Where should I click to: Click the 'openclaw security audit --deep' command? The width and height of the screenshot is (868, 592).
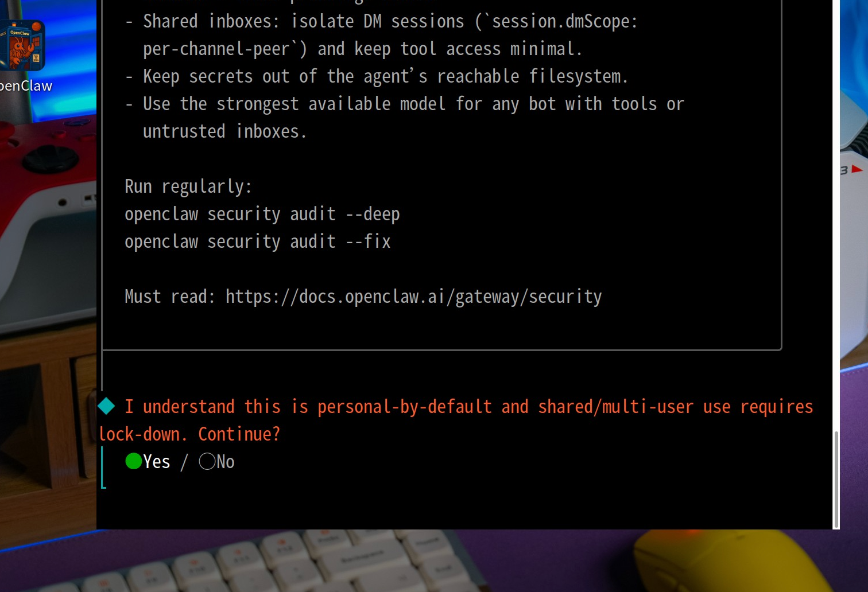(x=262, y=214)
